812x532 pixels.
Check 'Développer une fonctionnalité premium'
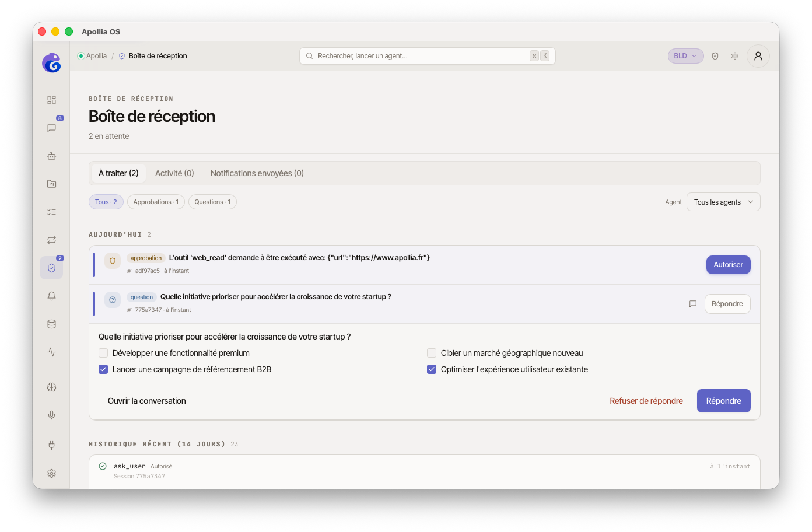pos(103,353)
